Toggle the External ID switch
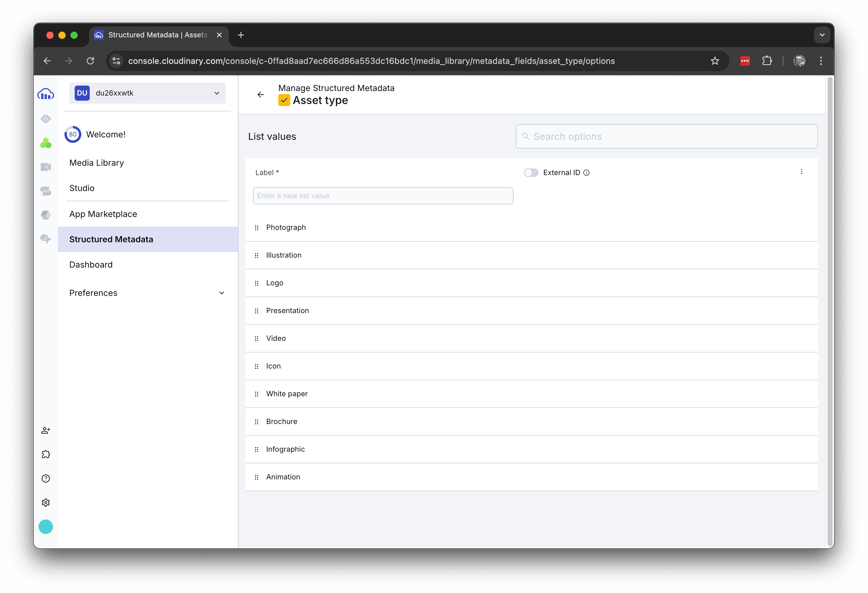 (x=531, y=173)
